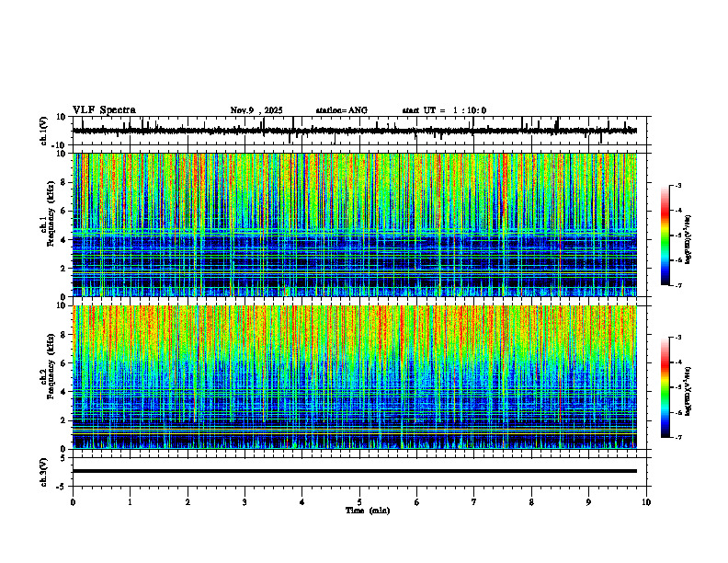Viewport: 728px width, 563px height.
Task: Click the ch.1 color bar log(PSD) label
Action: point(688,240)
